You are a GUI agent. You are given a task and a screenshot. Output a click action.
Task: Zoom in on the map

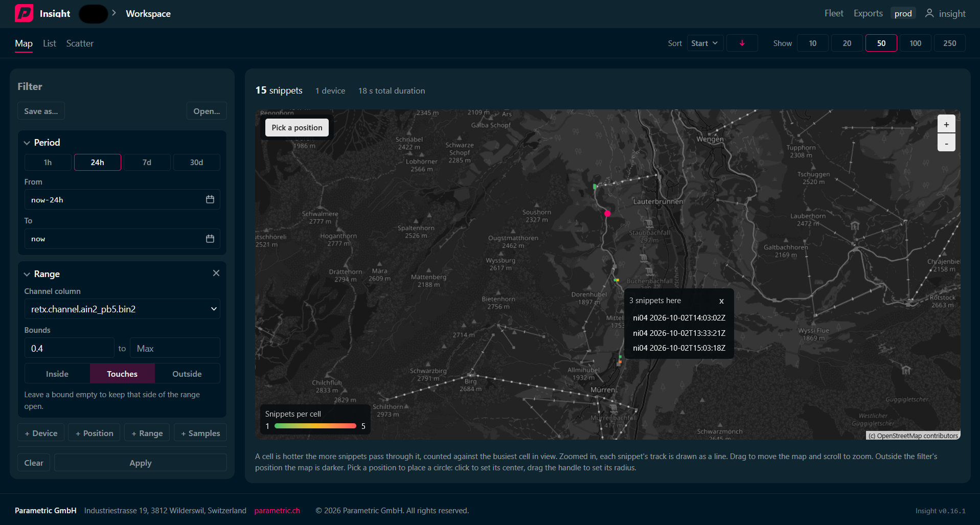tap(946, 124)
